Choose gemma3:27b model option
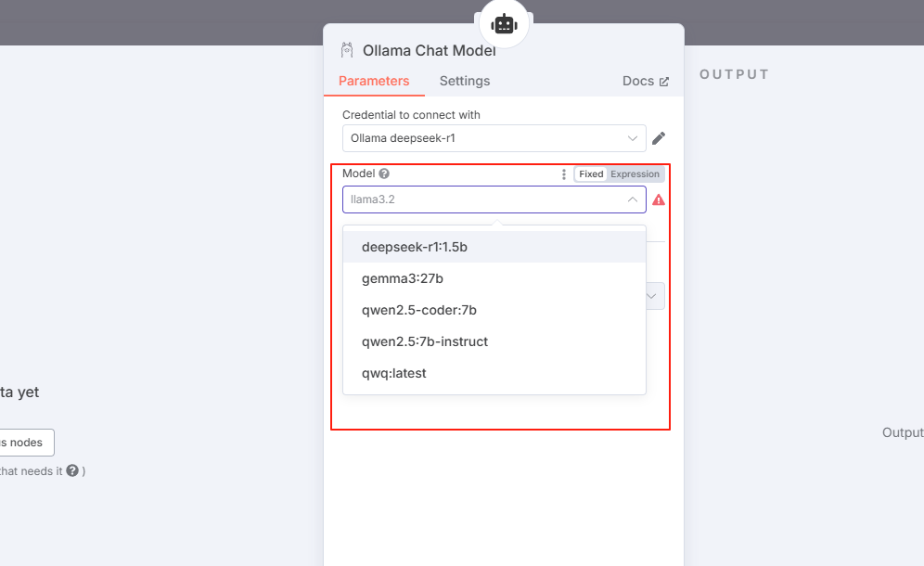This screenshot has height=566, width=924. coord(494,278)
